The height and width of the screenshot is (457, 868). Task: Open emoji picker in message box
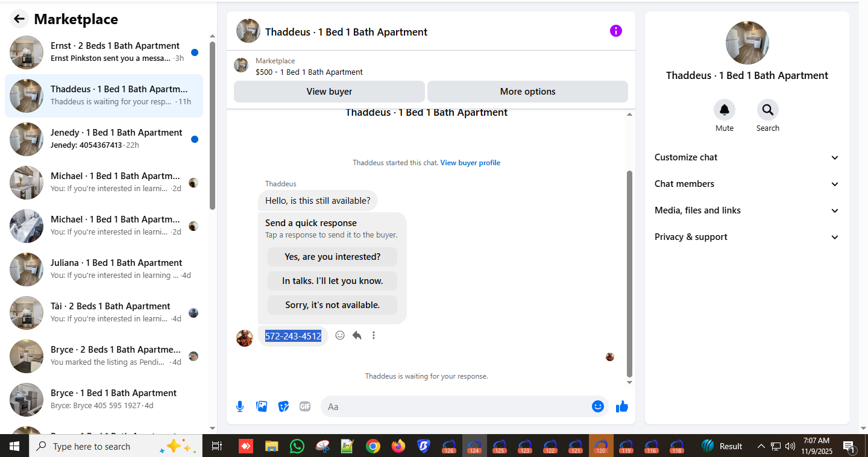598,406
